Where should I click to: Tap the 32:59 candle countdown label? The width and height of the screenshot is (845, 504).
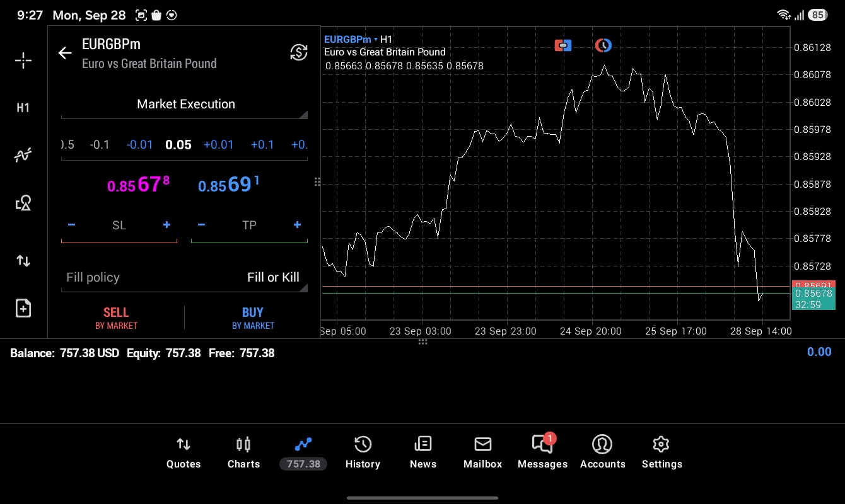pos(808,304)
